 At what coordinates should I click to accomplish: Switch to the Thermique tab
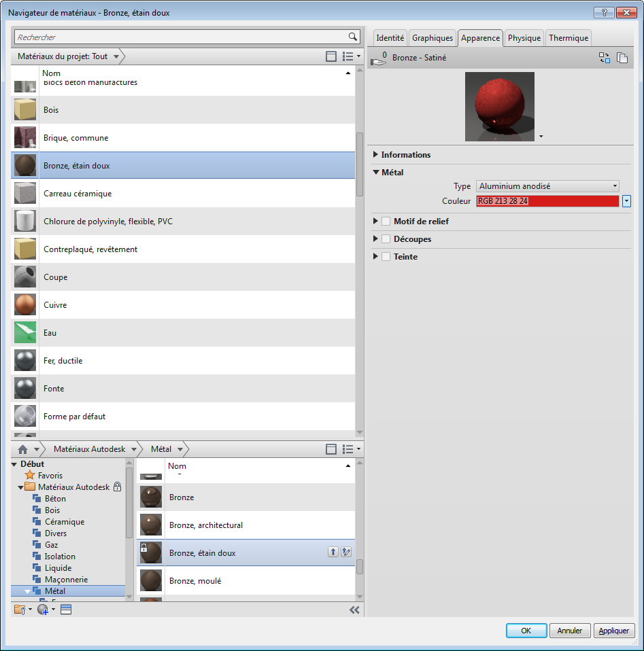coord(569,38)
